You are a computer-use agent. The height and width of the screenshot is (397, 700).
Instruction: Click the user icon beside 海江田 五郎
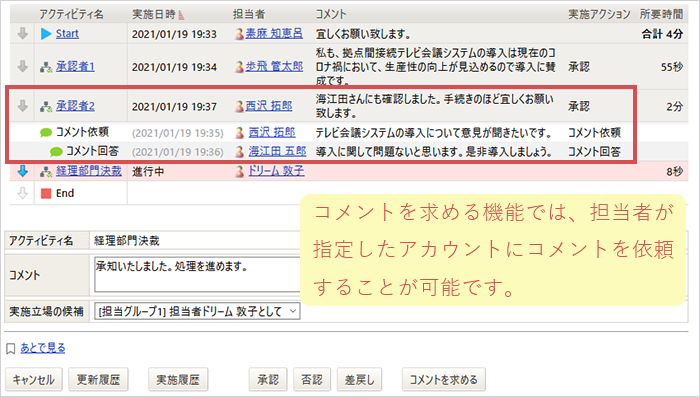(240, 152)
